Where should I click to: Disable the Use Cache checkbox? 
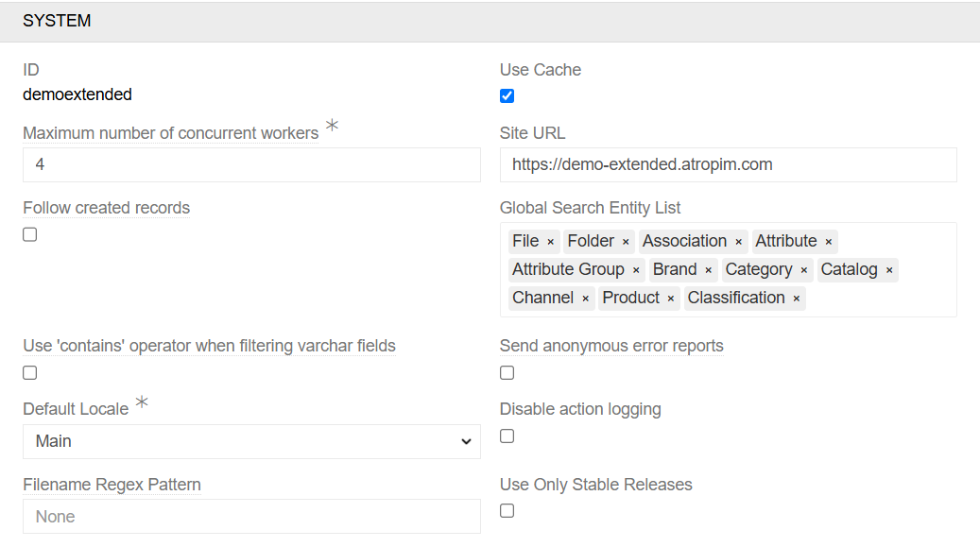pos(507,95)
